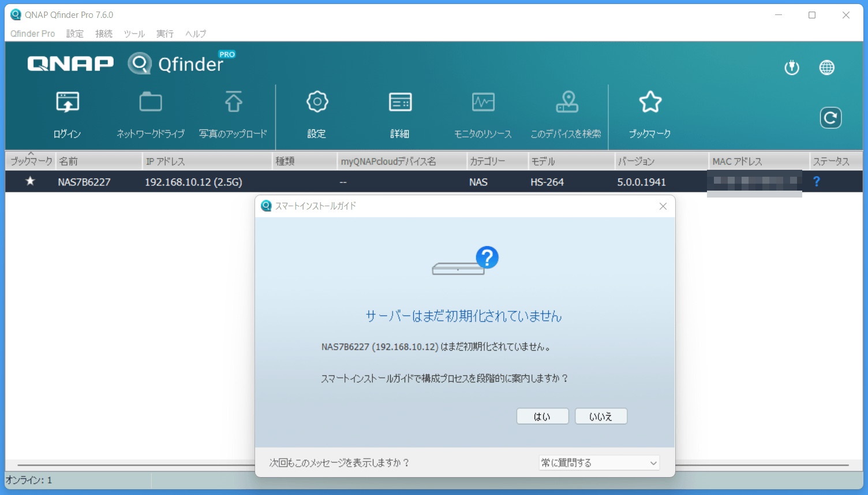This screenshot has width=868, height=495.
Task: Open ネットワークドライブ network drive tool
Action: (151, 114)
